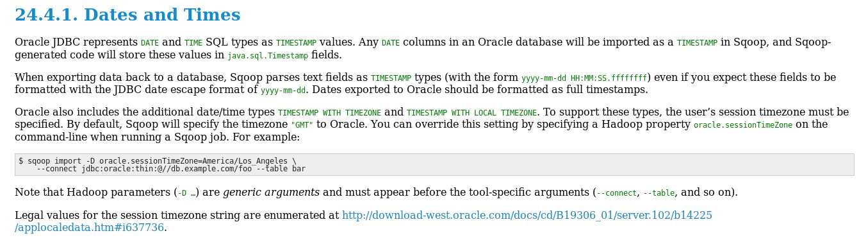Click the TIME code term in first paragraph
The image size is (868, 240).
[x=193, y=43]
